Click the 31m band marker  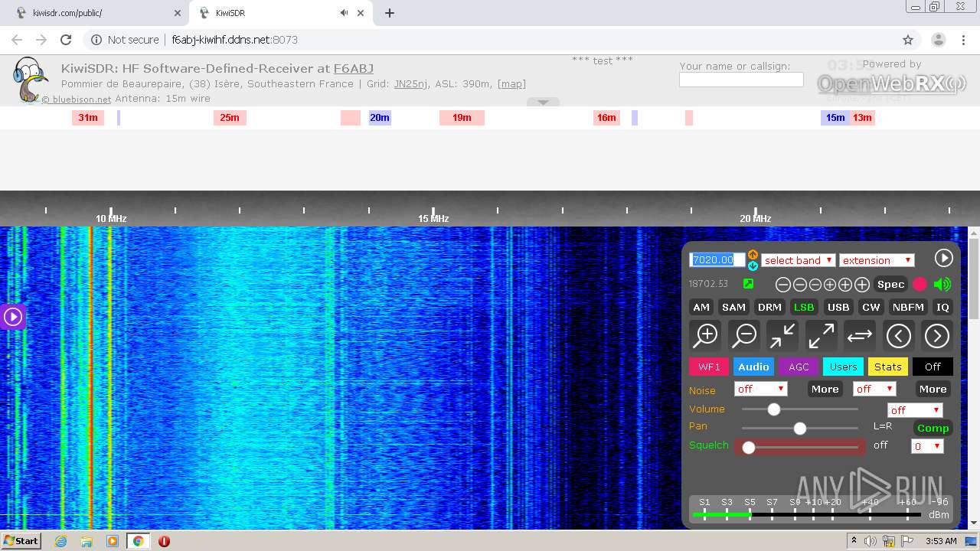[x=88, y=118]
